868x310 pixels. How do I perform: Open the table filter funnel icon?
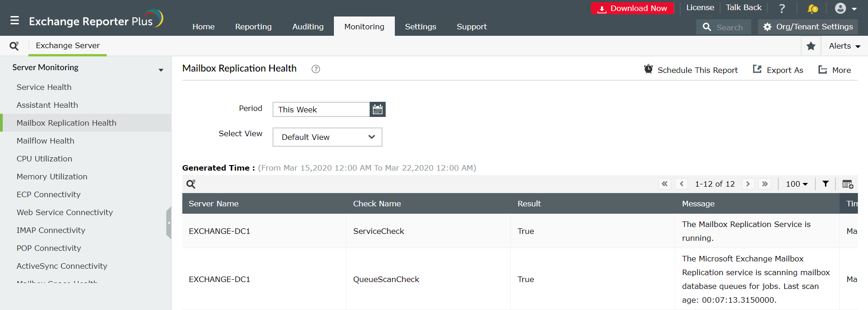825,184
